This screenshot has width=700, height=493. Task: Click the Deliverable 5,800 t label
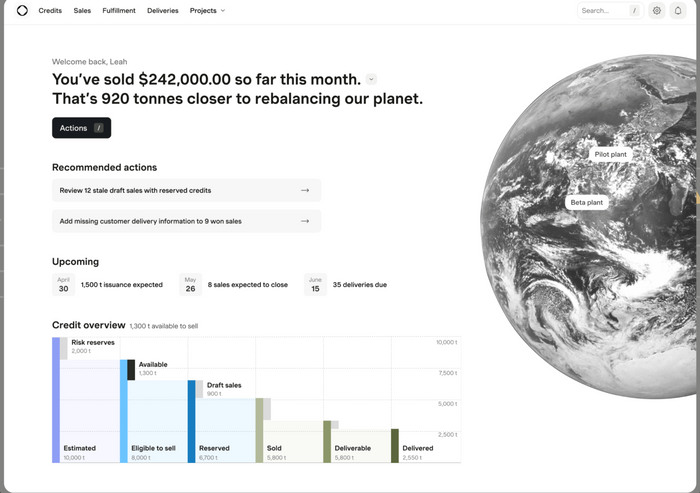[353, 452]
